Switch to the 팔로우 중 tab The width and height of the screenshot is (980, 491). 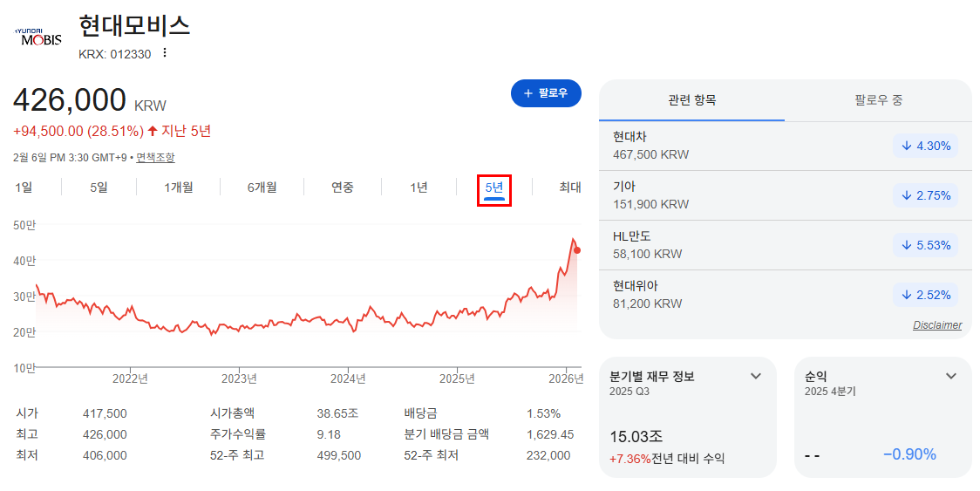point(878,100)
